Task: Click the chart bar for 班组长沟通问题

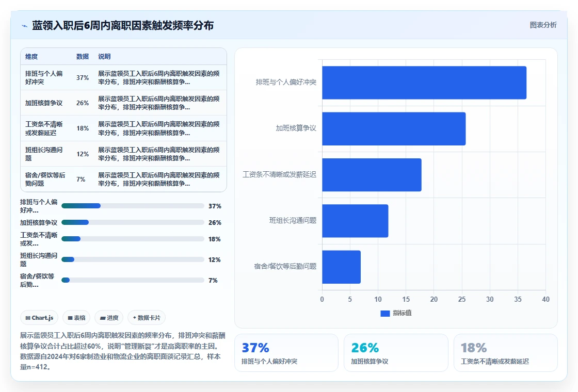Action: pyautogui.click(x=355, y=221)
